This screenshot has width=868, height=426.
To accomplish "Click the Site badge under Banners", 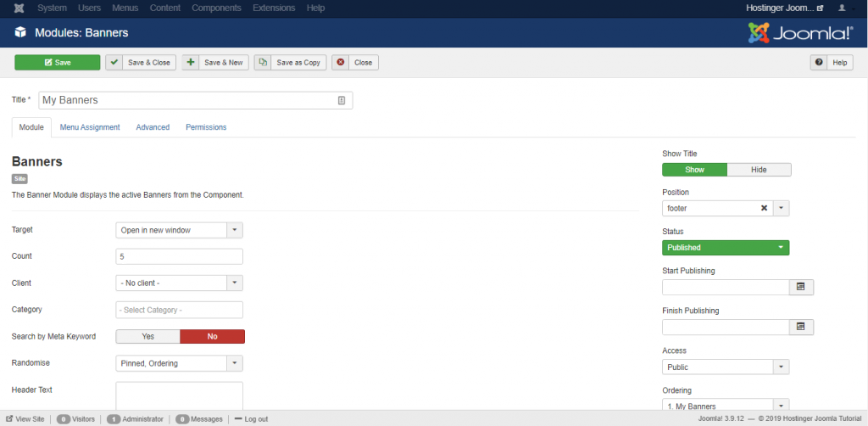I will click(19, 179).
